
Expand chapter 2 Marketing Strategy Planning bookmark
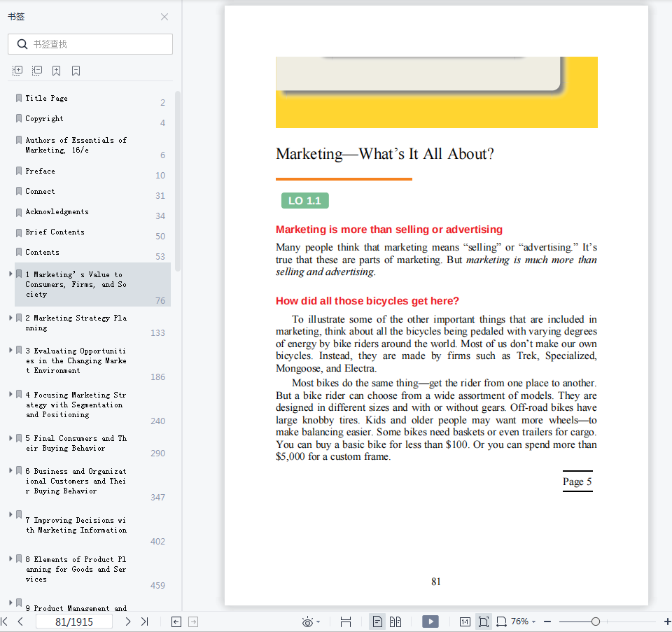(10, 318)
